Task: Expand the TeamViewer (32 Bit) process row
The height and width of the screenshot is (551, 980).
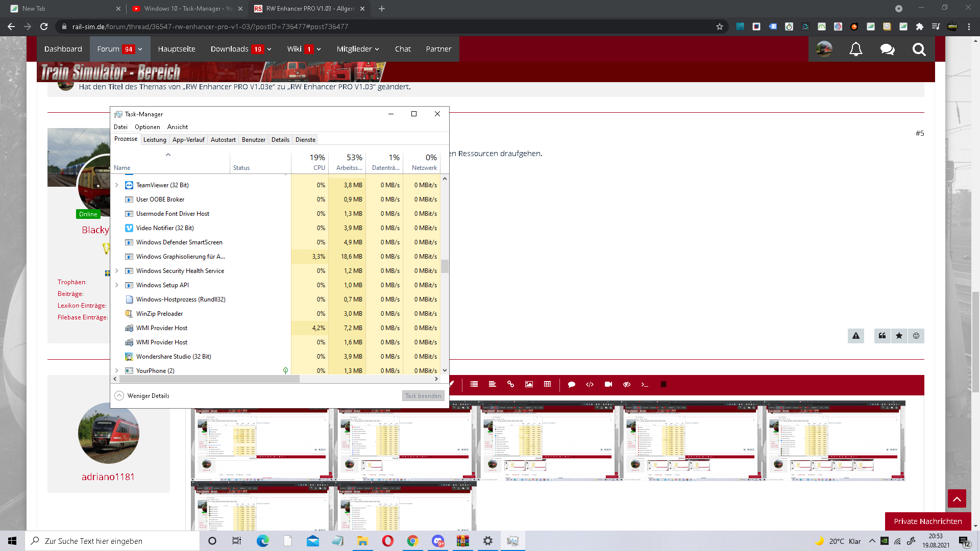Action: [x=117, y=185]
